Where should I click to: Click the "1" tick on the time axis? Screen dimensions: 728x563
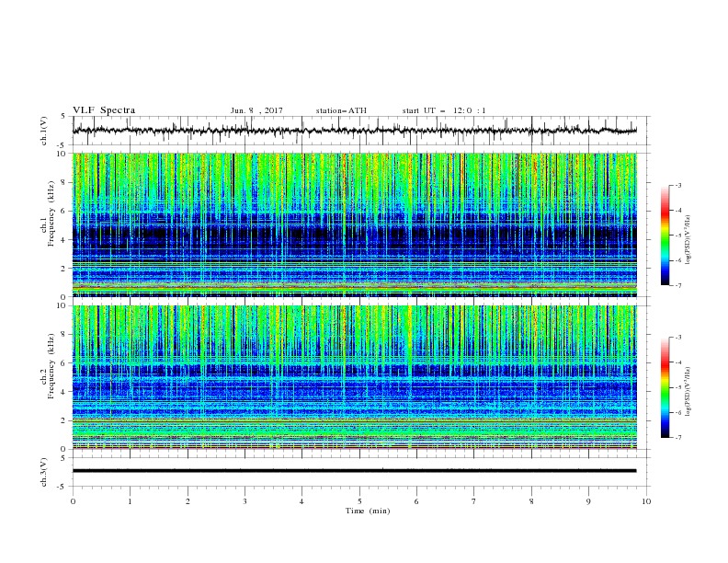(x=130, y=501)
